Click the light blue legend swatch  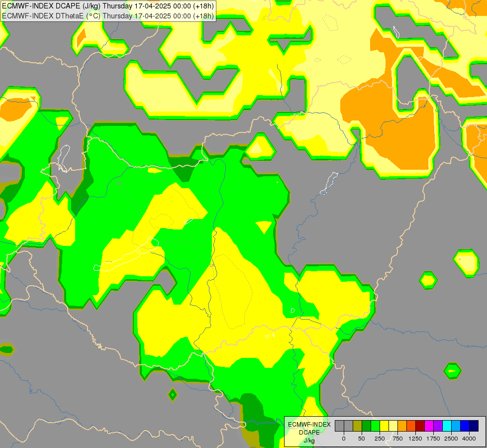tap(456, 426)
